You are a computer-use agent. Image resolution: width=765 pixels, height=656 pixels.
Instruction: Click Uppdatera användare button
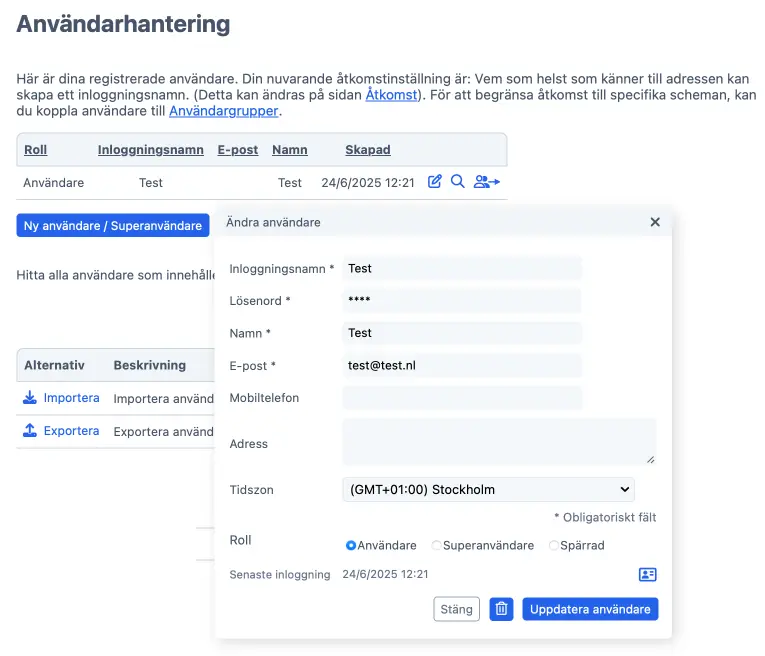(590, 609)
